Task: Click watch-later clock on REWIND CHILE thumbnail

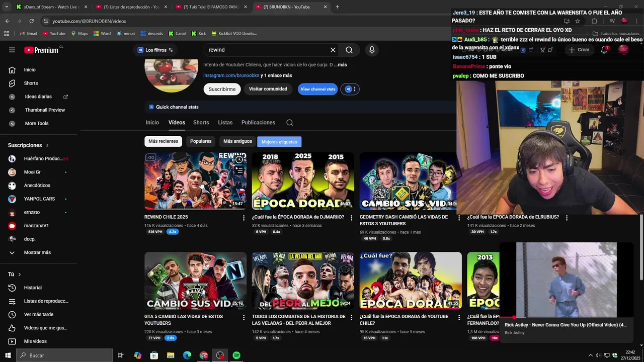Action: [239, 160]
